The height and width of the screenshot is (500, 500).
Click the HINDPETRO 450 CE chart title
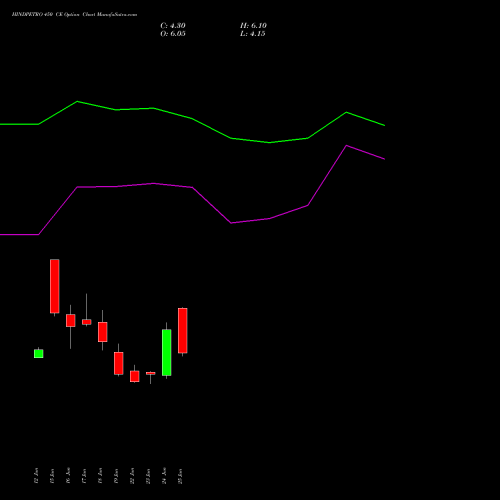tap(74, 15)
